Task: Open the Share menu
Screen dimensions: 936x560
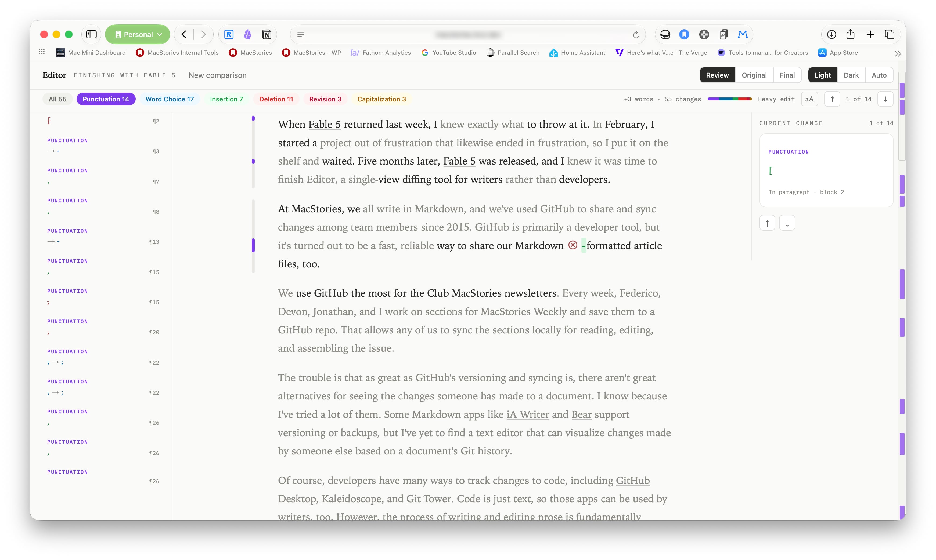Action: tap(851, 34)
